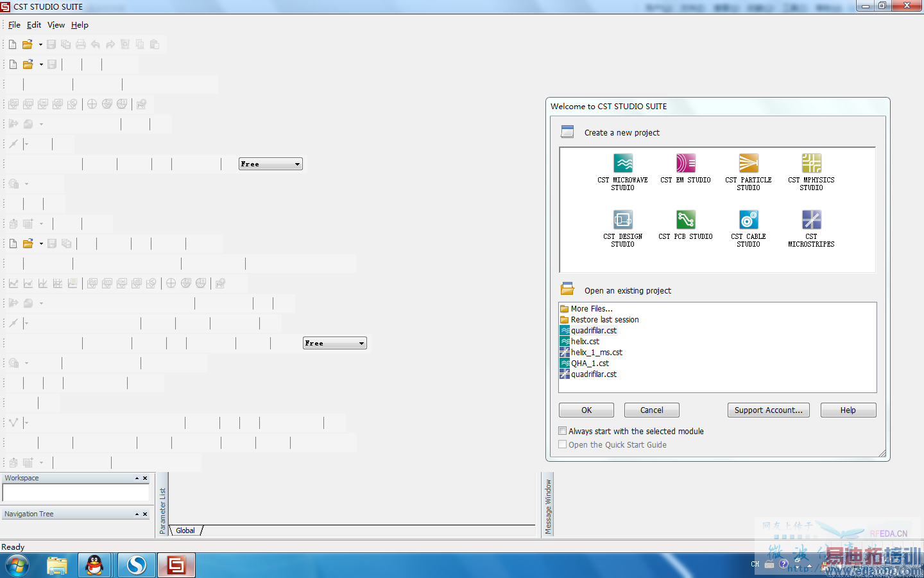Click the Save All icon beside Print
Viewport: 924px width, 578px height.
point(66,44)
